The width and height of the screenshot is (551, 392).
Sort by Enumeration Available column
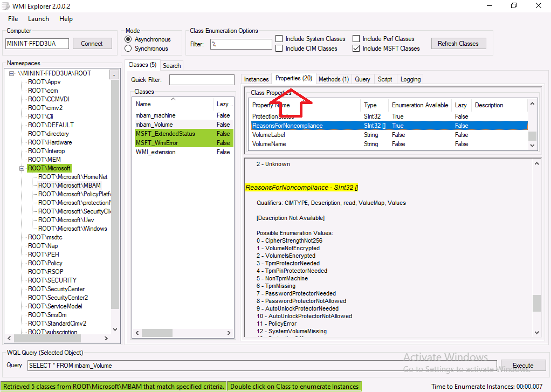[x=420, y=105]
